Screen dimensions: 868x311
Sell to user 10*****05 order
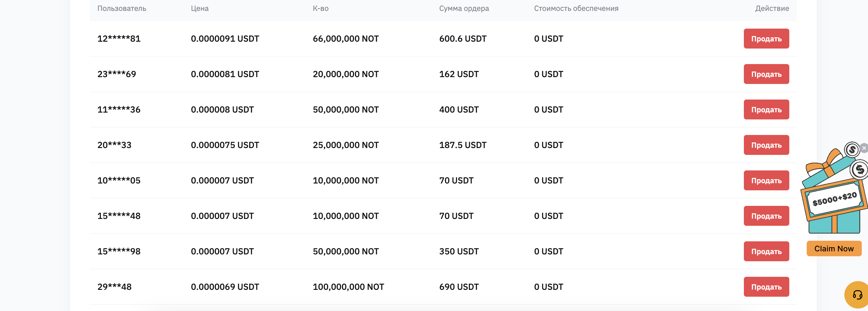pyautogui.click(x=766, y=181)
